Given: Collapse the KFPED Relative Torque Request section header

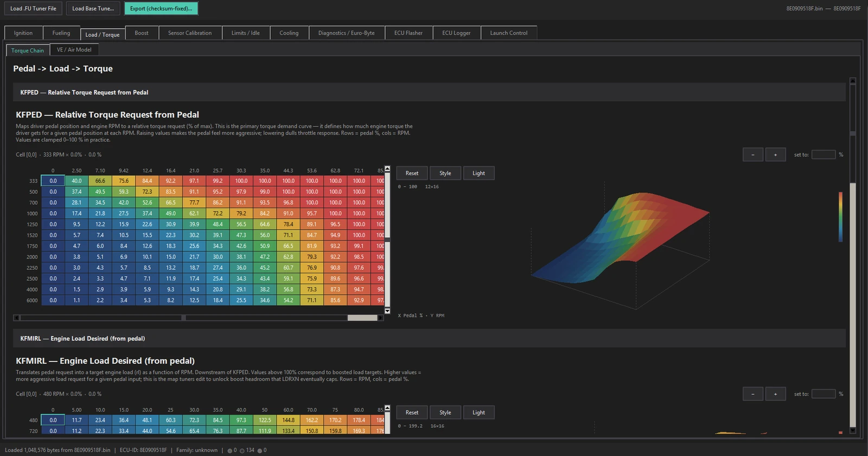Looking at the screenshot, I should coord(429,92).
